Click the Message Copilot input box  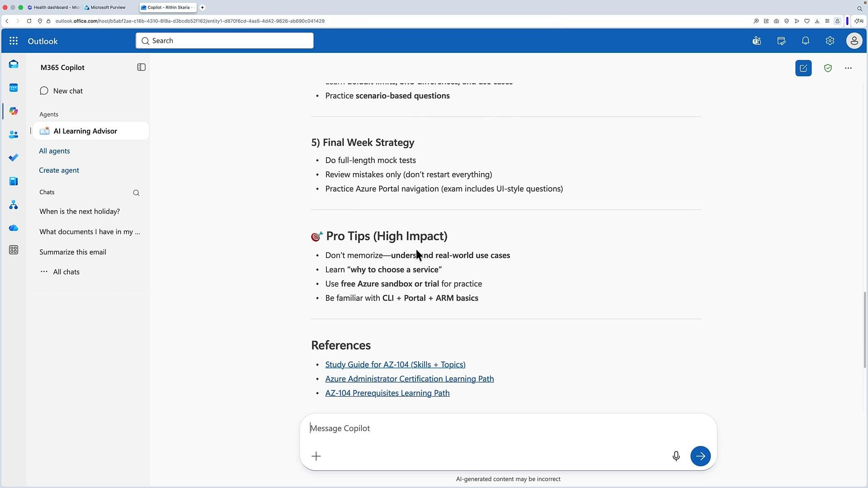click(x=508, y=428)
